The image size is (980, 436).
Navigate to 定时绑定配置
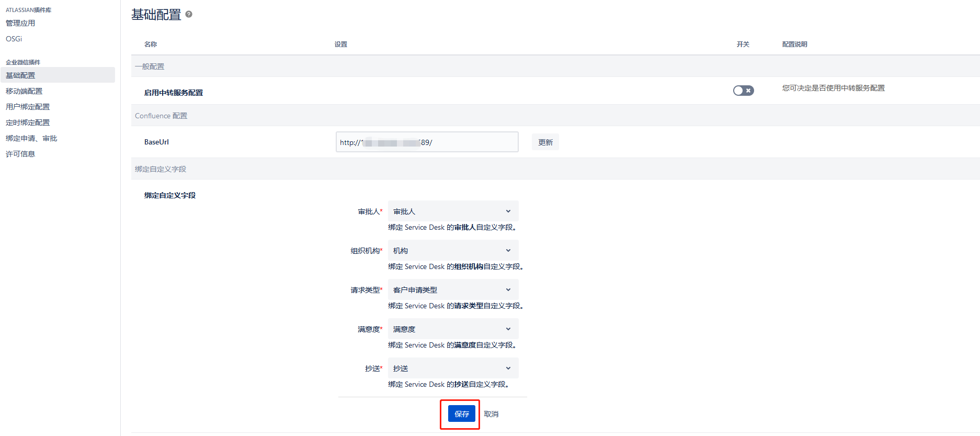click(28, 122)
